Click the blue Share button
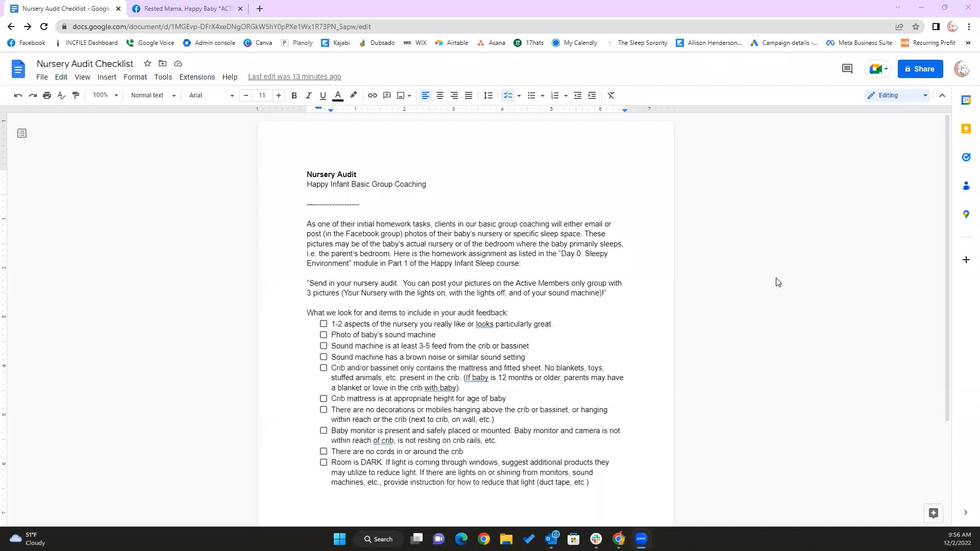Viewport: 980px width, 551px height. (x=920, y=69)
